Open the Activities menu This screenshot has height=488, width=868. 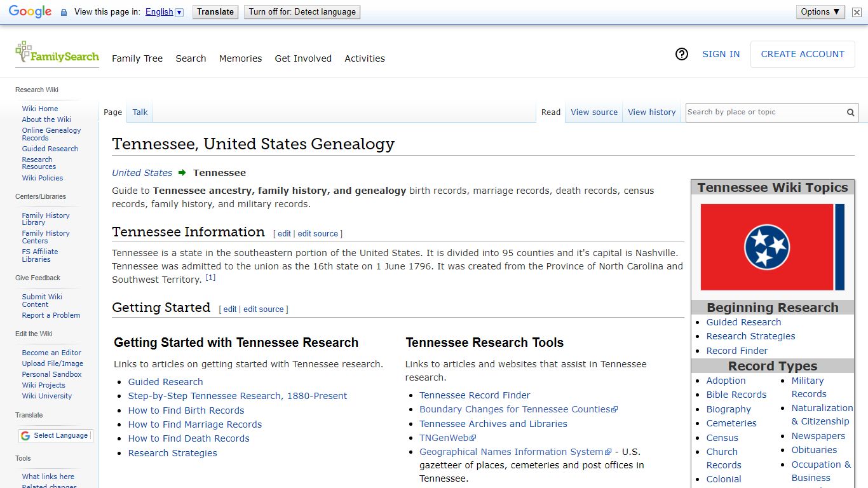(365, 58)
